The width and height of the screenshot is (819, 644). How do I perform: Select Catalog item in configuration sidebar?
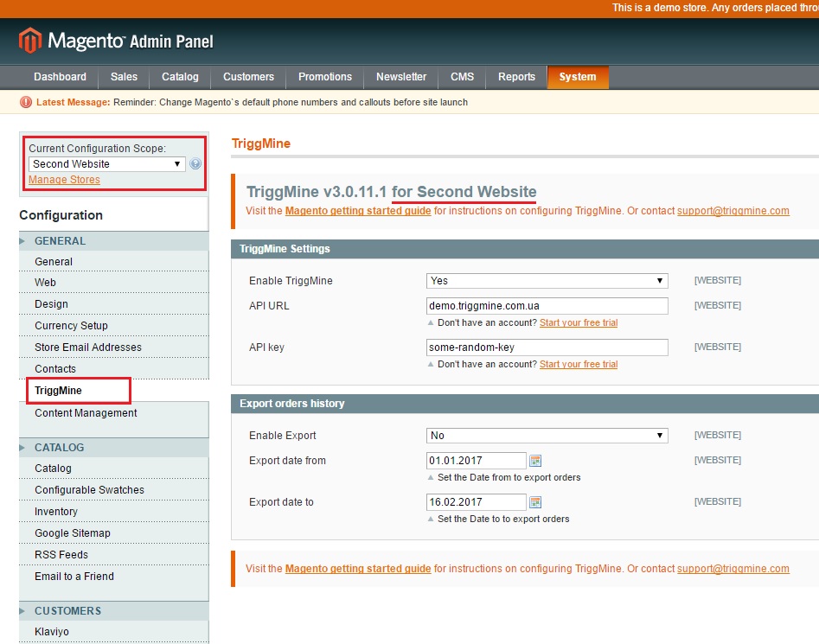(114, 469)
